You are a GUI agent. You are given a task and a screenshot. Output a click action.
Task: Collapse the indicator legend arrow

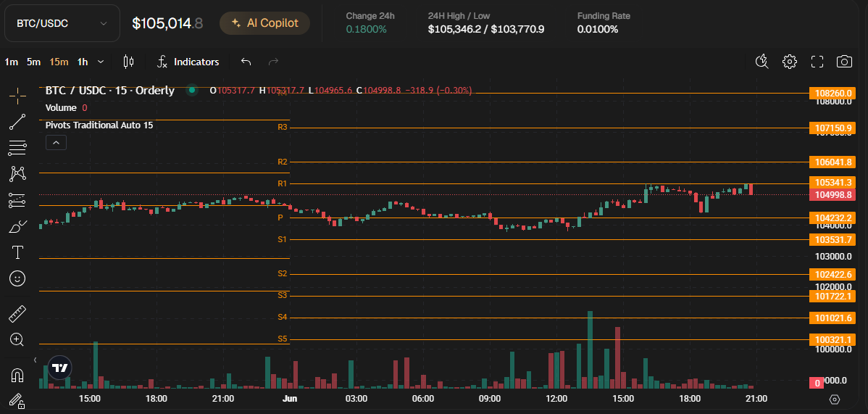pyautogui.click(x=56, y=143)
